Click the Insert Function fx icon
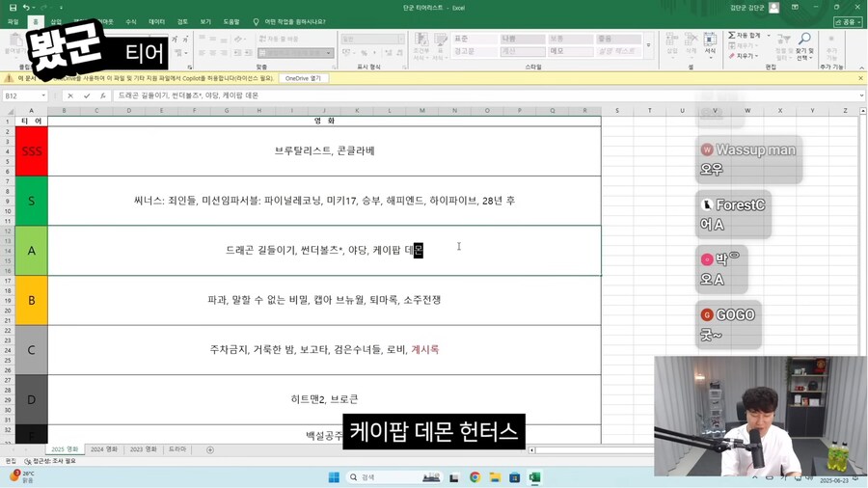 click(102, 95)
